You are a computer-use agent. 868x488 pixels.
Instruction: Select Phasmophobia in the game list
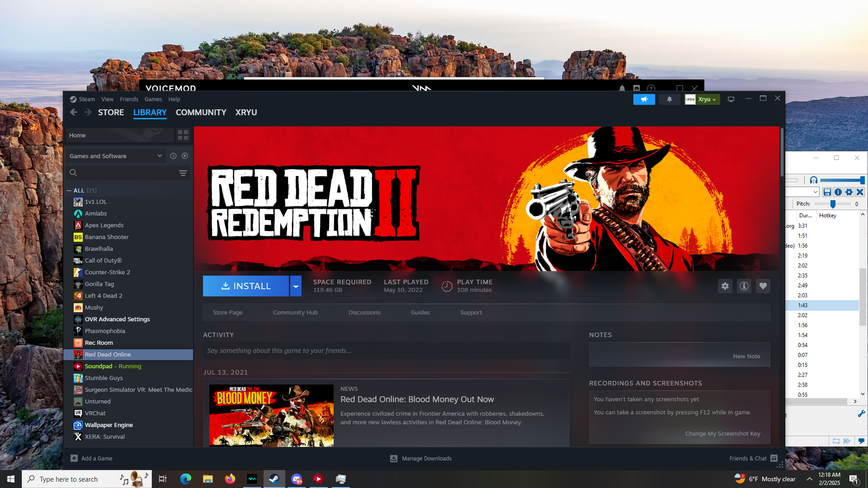pyautogui.click(x=105, y=331)
